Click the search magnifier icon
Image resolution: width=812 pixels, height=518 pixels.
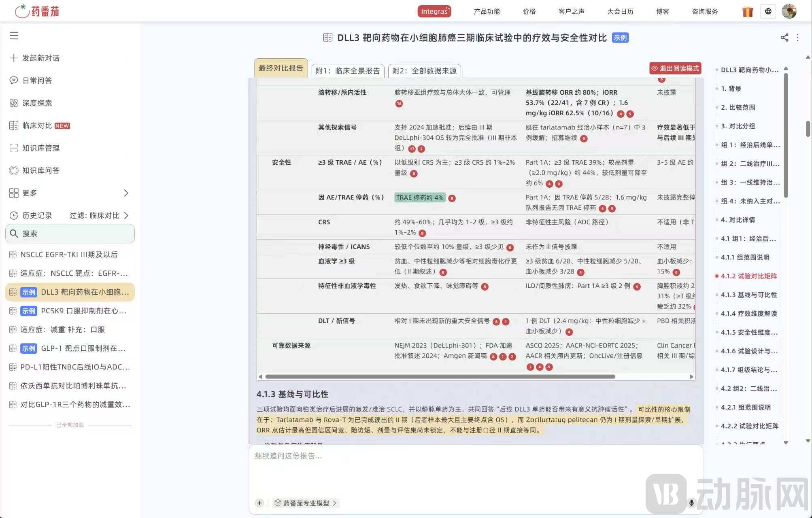(14, 234)
